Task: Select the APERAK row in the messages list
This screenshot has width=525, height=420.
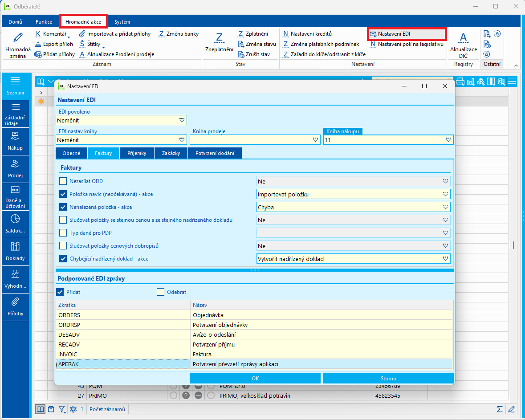Action: tap(254, 364)
